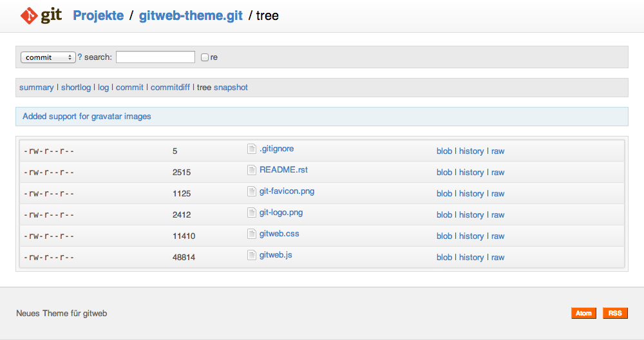Go to the shortlog page
Viewport: 644px width, 340px height.
click(x=76, y=88)
